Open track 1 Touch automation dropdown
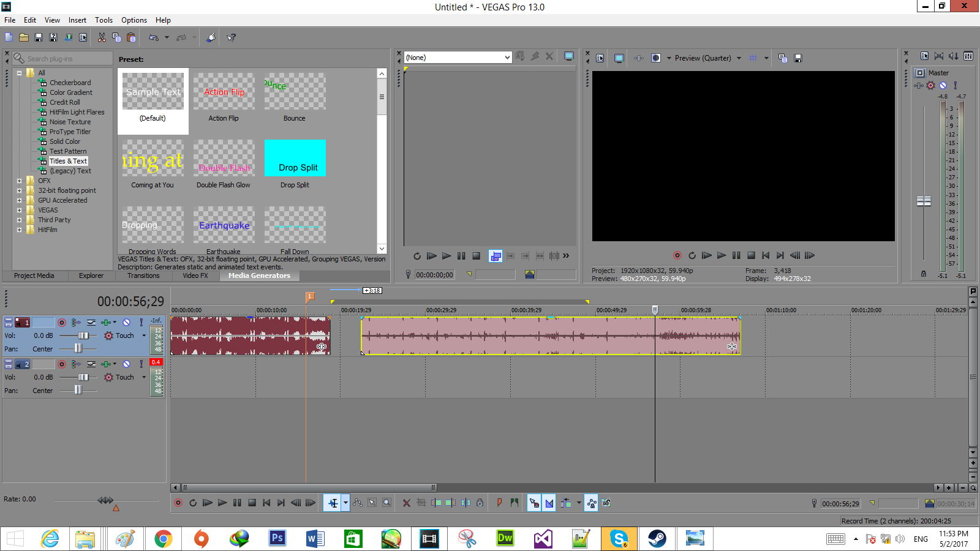This screenshot has width=980, height=551. [144, 335]
